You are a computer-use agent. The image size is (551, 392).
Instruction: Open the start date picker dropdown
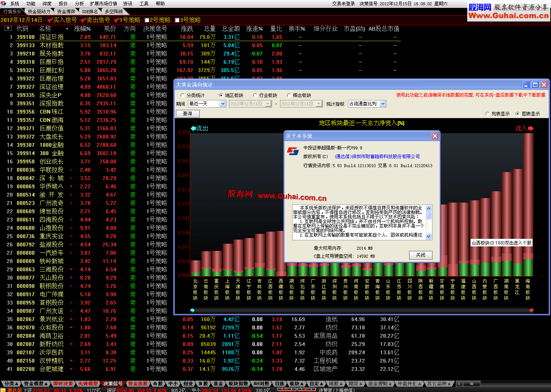click(x=268, y=104)
